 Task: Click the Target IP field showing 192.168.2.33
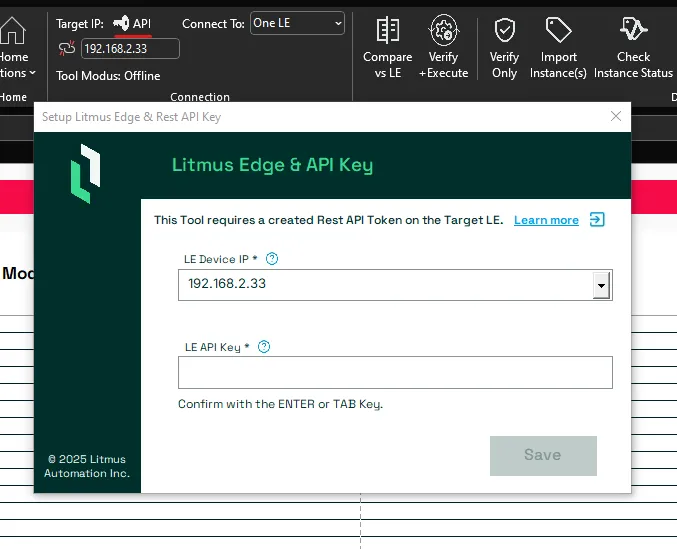pyautogui.click(x=130, y=48)
